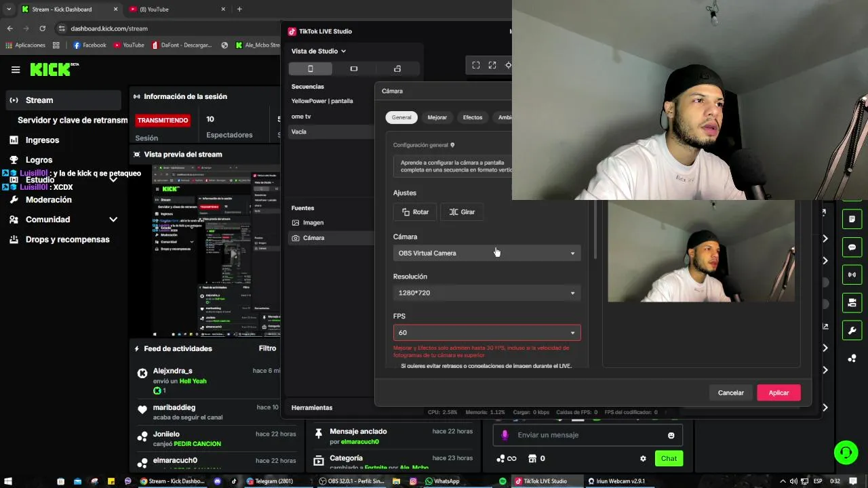Open Kick support headset button
Viewport: 868px width, 488px height.
(846, 452)
